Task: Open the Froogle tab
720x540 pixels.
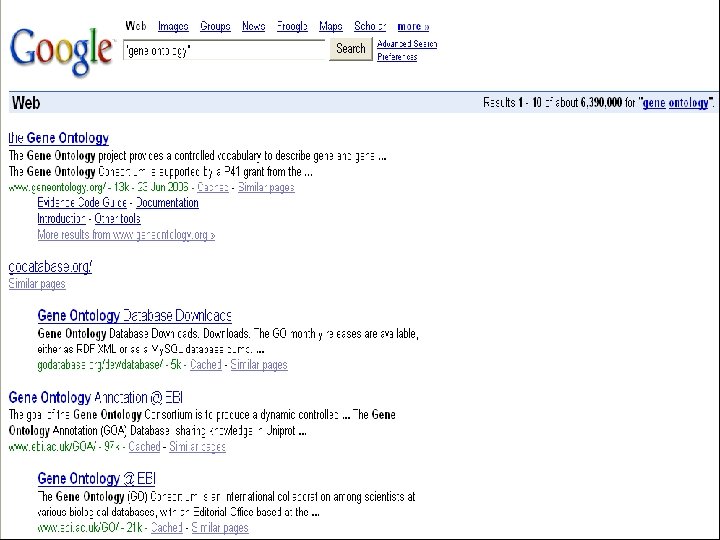Action: (x=292, y=26)
